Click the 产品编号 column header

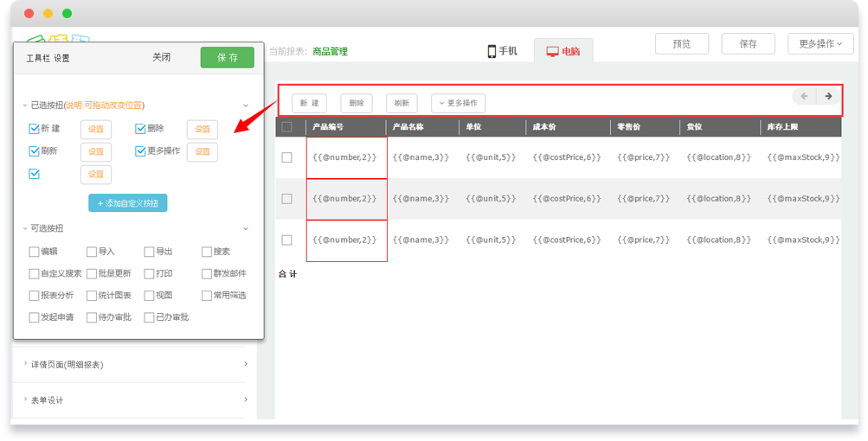tap(329, 127)
